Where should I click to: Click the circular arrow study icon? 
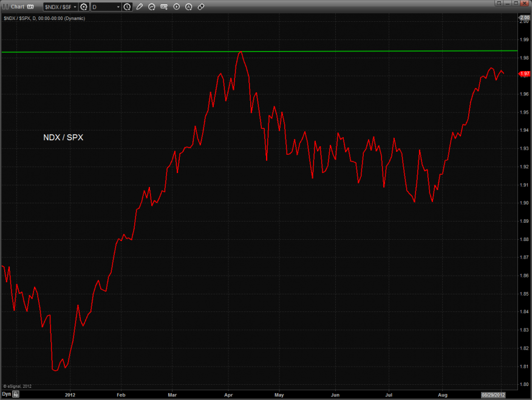[152, 7]
